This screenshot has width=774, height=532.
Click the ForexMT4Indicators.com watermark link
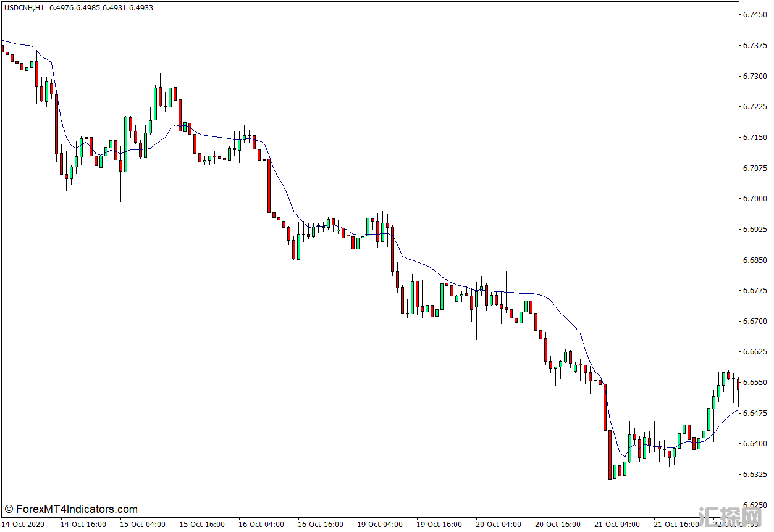coord(76,510)
